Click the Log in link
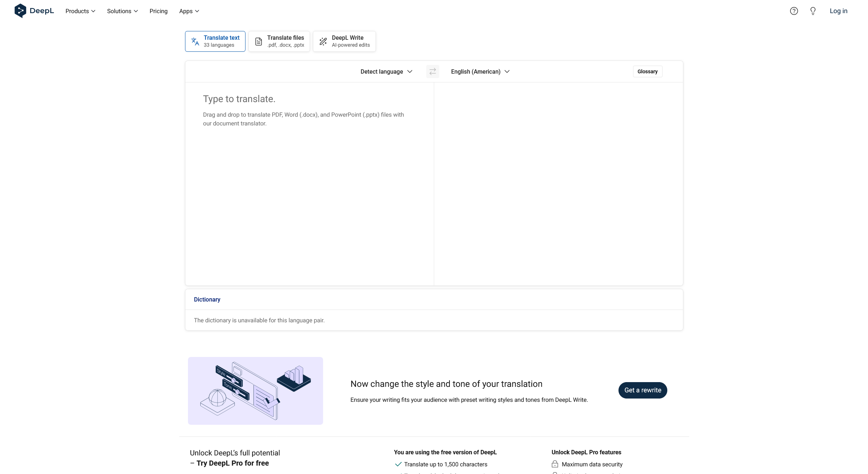This screenshot has height=474, width=868. [838, 11]
